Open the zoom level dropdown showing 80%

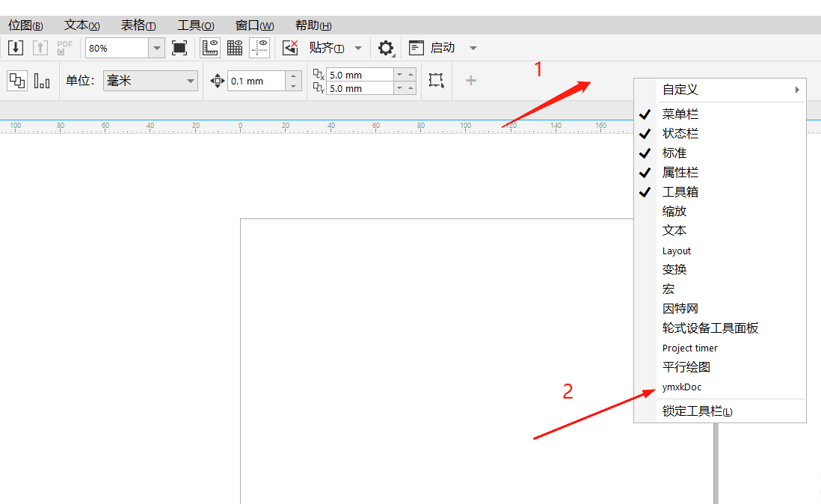coord(156,48)
